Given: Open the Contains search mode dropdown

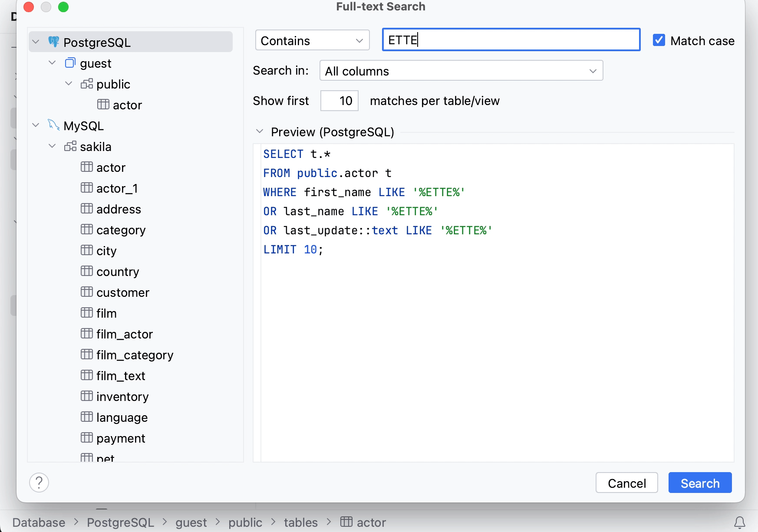Looking at the screenshot, I should pyautogui.click(x=312, y=40).
